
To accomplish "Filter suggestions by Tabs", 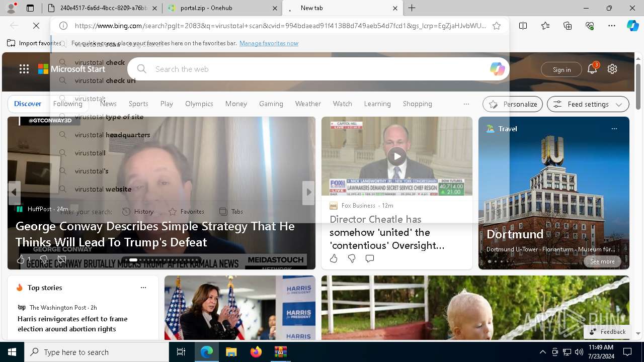I will [231, 212].
